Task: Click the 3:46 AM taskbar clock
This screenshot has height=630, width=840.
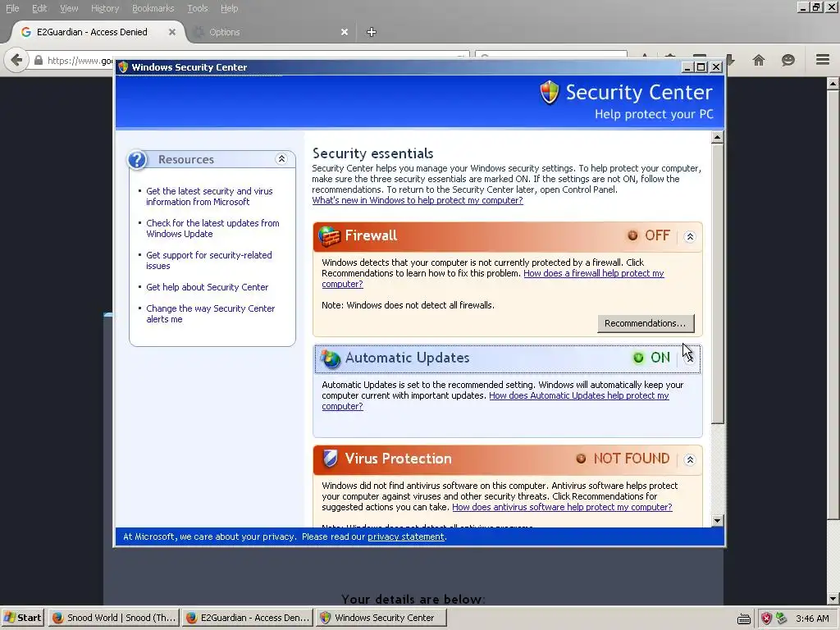Action: click(812, 619)
